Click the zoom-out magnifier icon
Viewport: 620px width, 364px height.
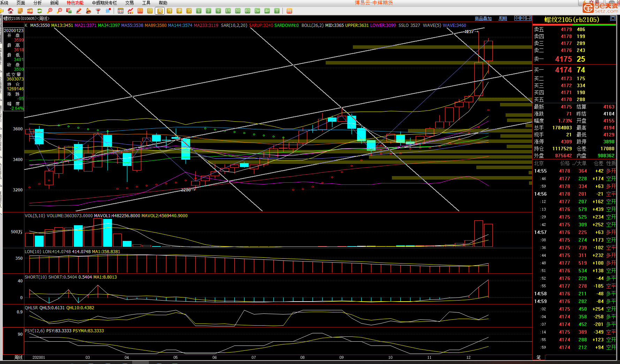tap(59, 11)
